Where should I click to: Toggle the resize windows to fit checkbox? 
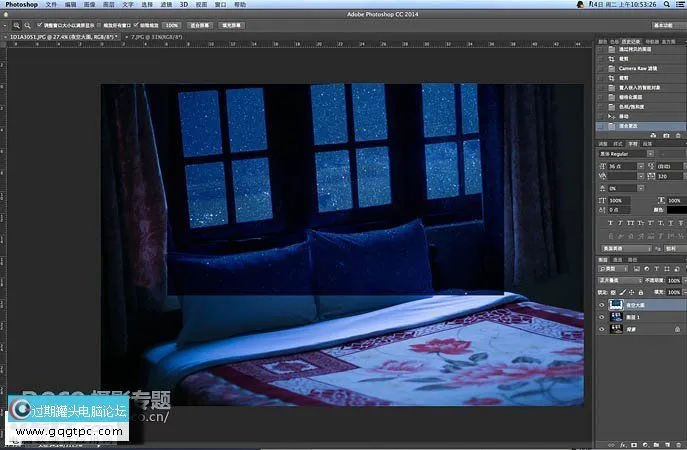(40, 23)
